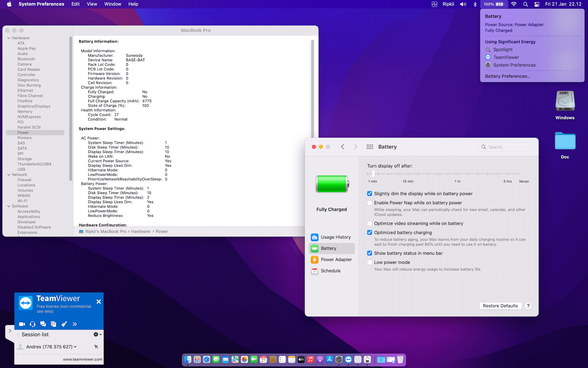Image resolution: width=588 pixels, height=368 pixels.
Task: Open Battery Preferences from the battery menu
Action: [x=508, y=76]
